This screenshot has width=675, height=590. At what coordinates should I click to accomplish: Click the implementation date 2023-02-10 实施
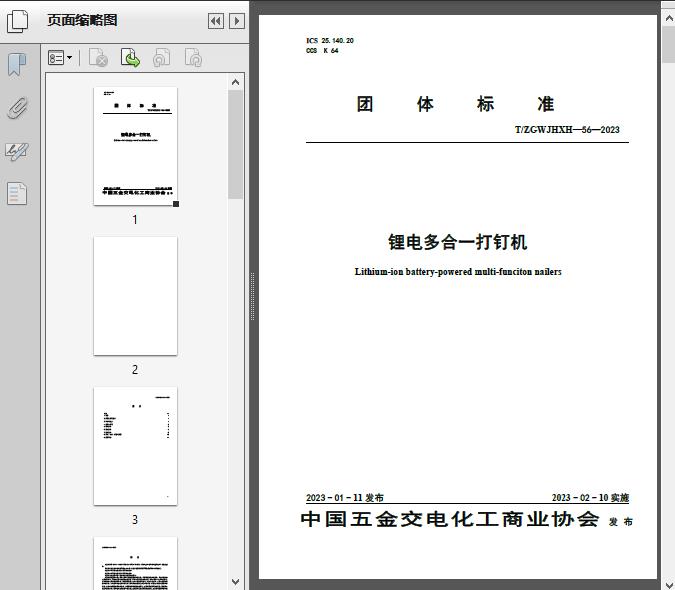590,497
